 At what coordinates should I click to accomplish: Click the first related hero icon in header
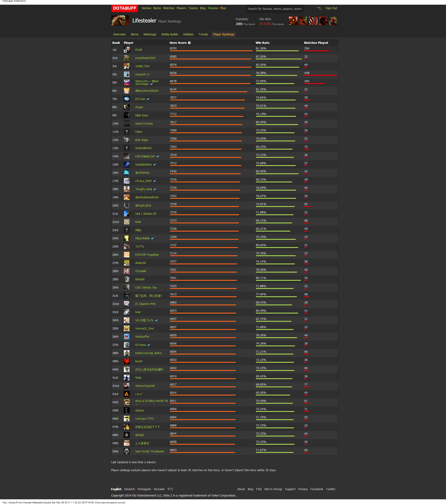point(293,21)
